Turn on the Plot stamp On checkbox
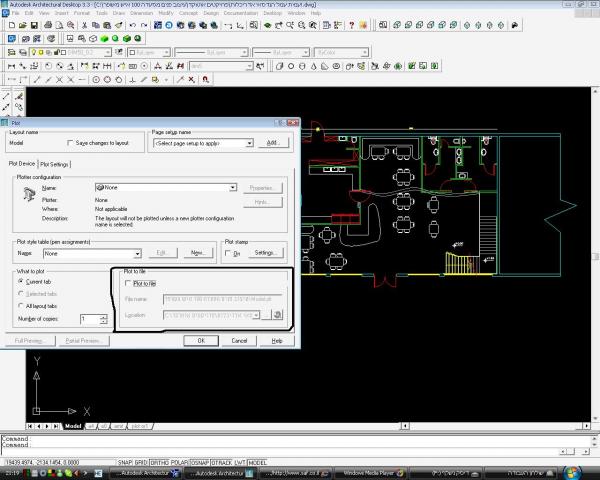The height and width of the screenshot is (480, 600). (228, 253)
